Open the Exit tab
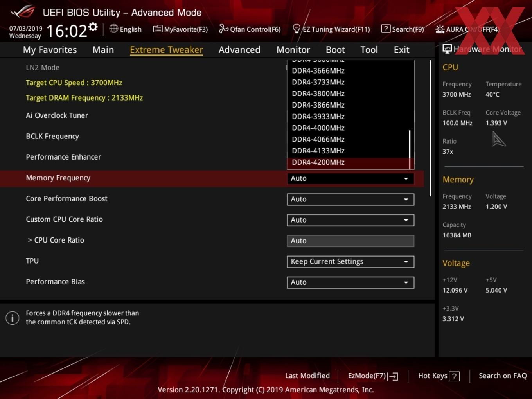 click(x=401, y=50)
